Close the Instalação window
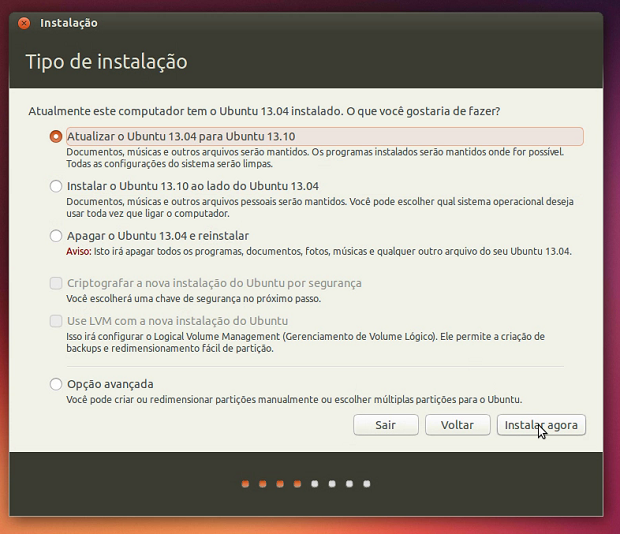The height and width of the screenshot is (534, 620). 24,23
